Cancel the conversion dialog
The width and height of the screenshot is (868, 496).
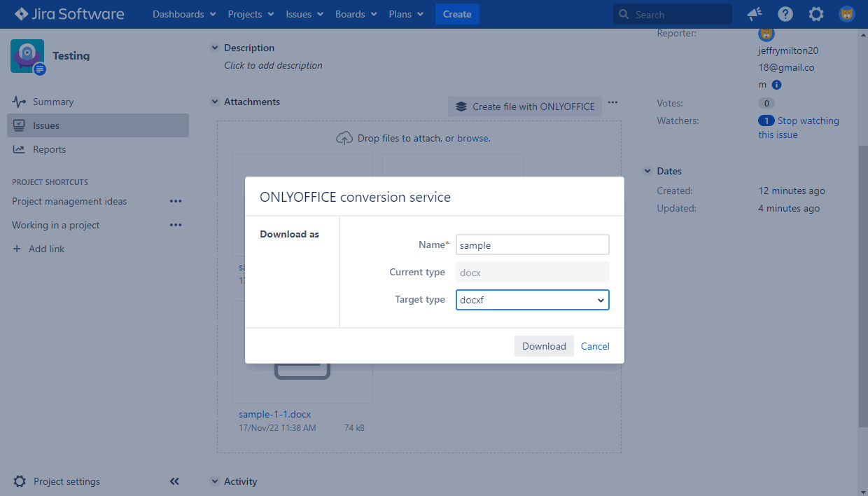[595, 346]
